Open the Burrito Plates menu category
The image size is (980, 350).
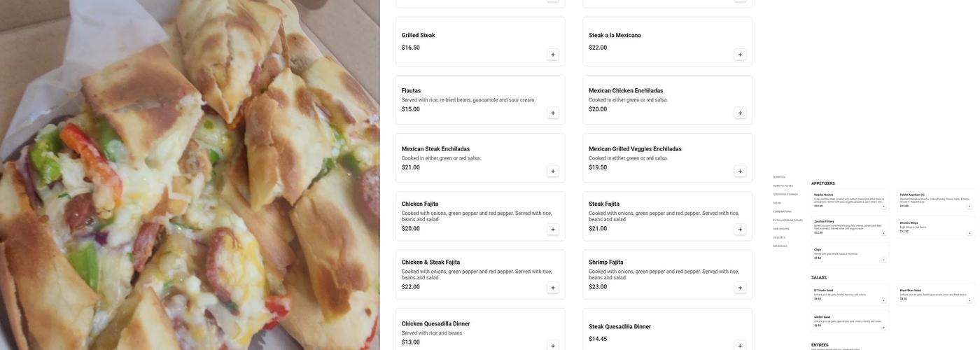[783, 186]
